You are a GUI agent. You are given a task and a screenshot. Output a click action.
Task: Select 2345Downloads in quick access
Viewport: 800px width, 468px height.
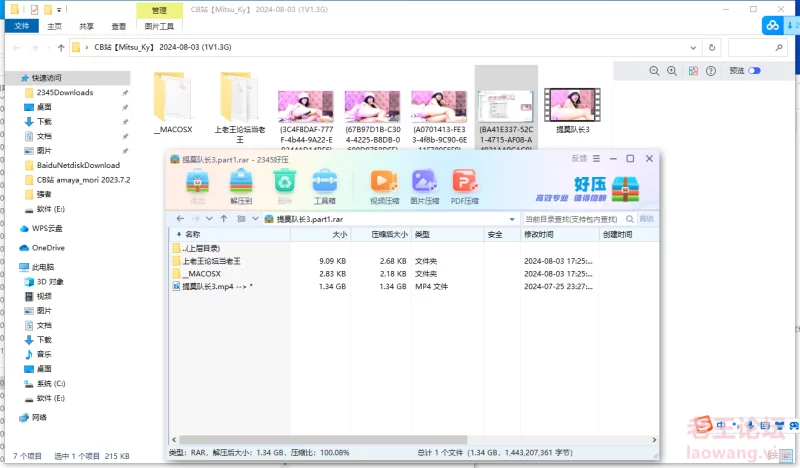[64, 92]
